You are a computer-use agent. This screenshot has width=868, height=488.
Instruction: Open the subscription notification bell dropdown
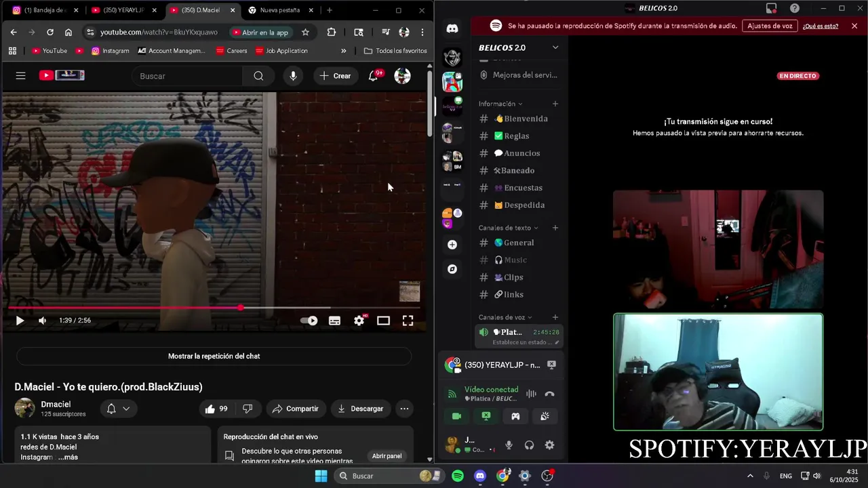pos(118,409)
